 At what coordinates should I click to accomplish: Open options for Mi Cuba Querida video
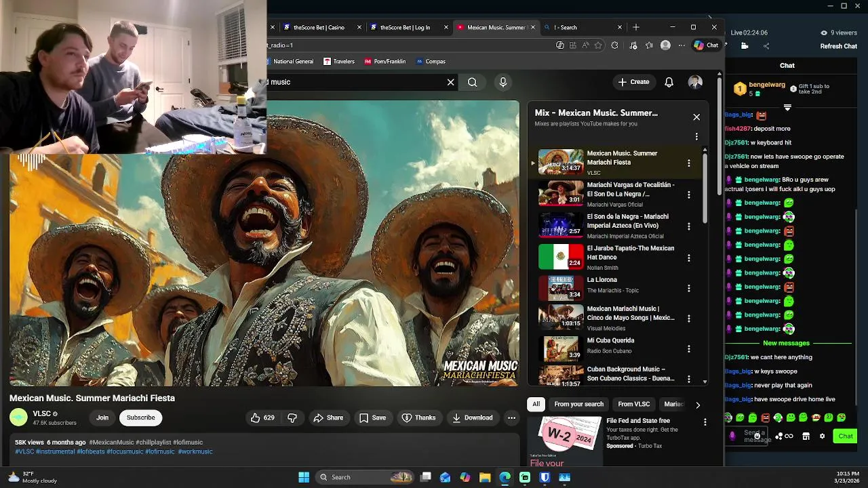coord(688,348)
